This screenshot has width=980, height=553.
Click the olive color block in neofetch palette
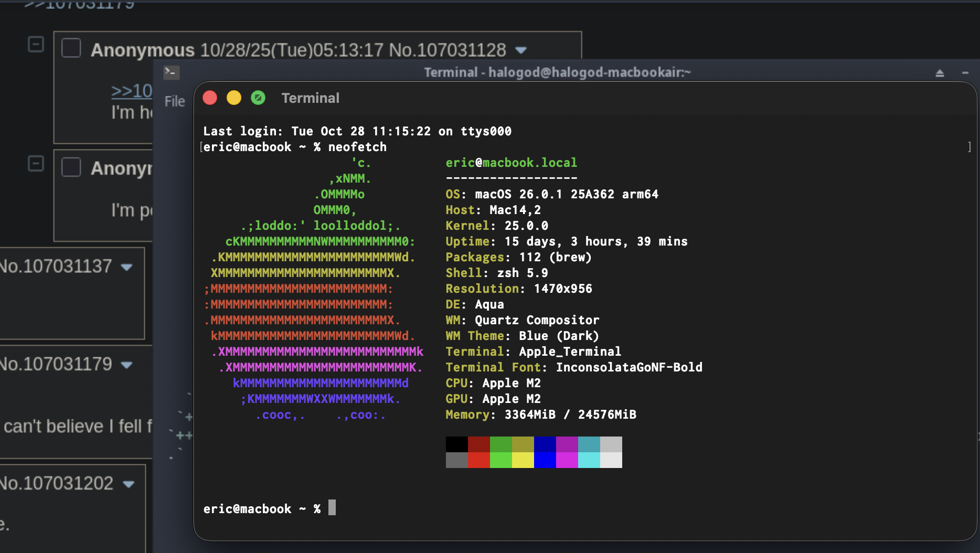point(523,444)
